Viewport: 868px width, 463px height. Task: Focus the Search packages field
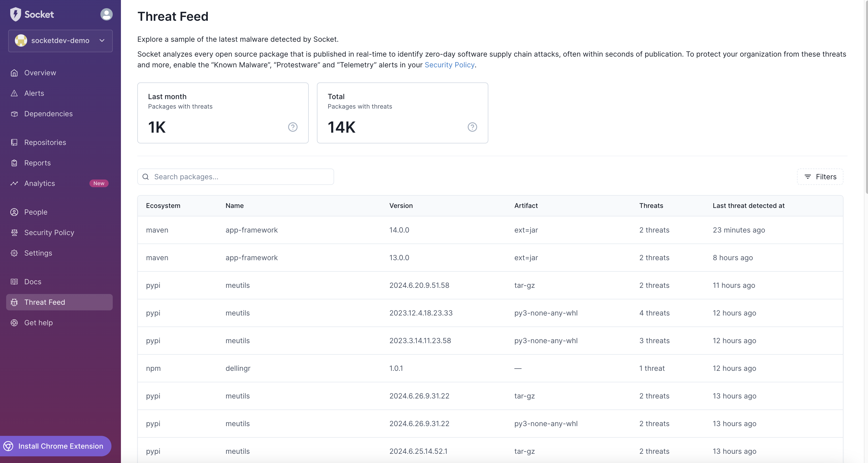(x=235, y=177)
